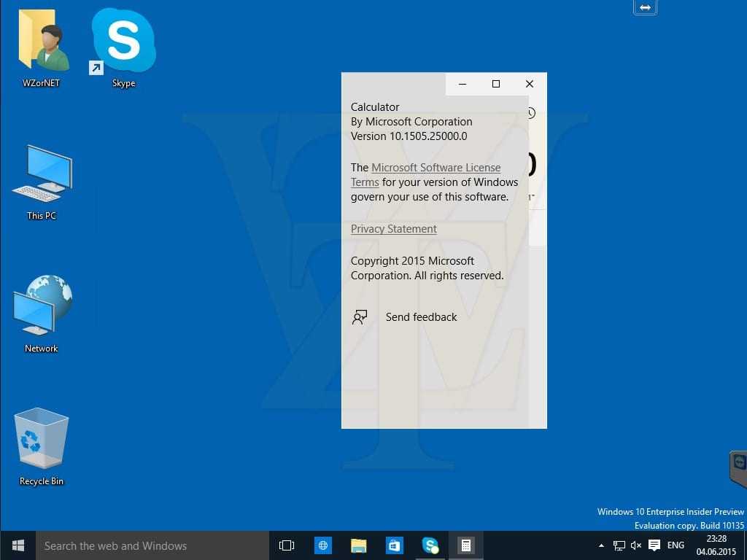Open Task View from the taskbar

pos(287,545)
